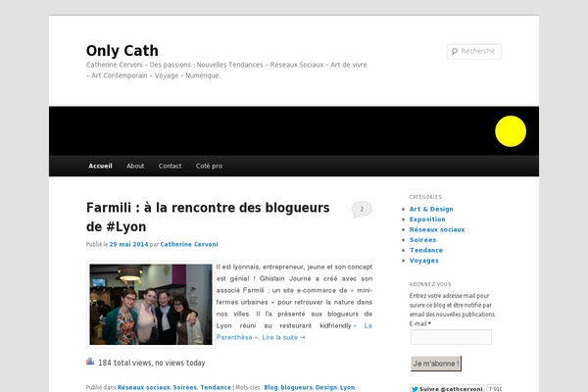Open the Tendance sidebar category
The width and height of the screenshot is (588, 392).
coord(426,250)
